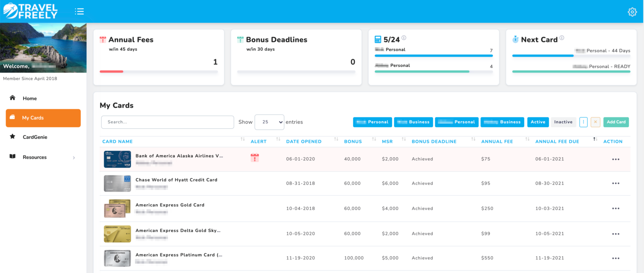Click the orange X clear filters icon
This screenshot has height=273, width=644.
pyautogui.click(x=595, y=122)
